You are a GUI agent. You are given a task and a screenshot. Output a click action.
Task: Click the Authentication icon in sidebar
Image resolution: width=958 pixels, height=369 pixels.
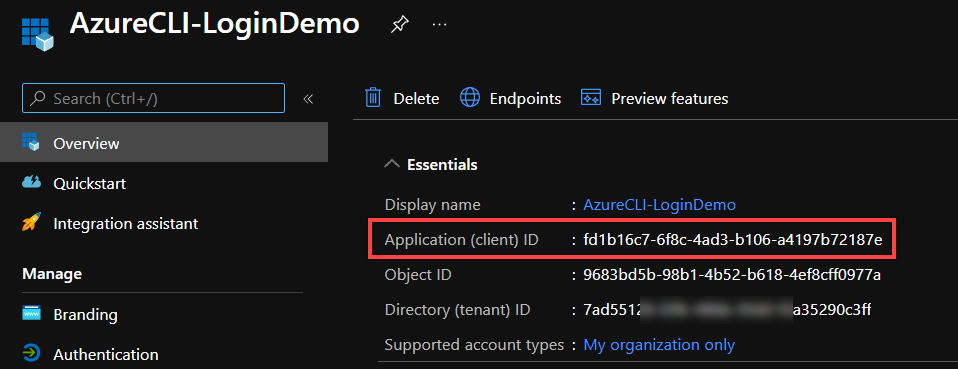coord(31,354)
